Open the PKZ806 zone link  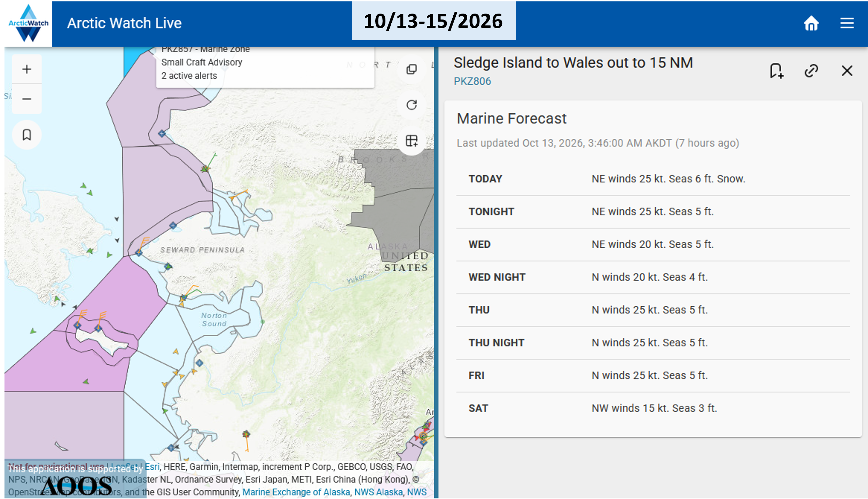(472, 81)
